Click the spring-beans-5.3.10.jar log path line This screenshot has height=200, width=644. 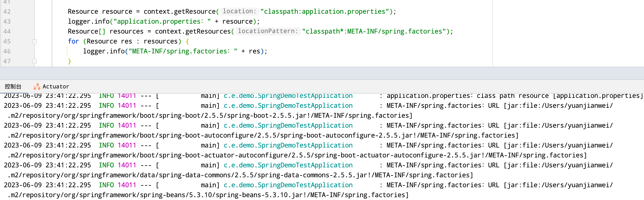208,195
